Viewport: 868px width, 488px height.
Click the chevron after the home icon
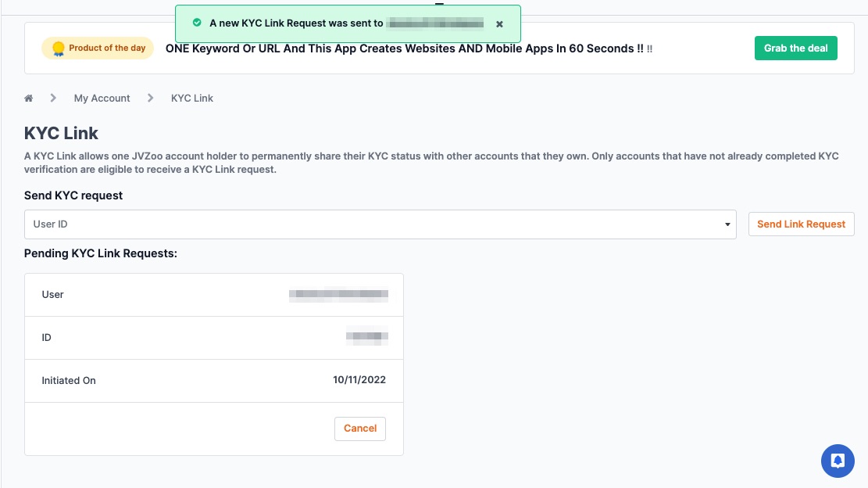pyautogui.click(x=53, y=98)
